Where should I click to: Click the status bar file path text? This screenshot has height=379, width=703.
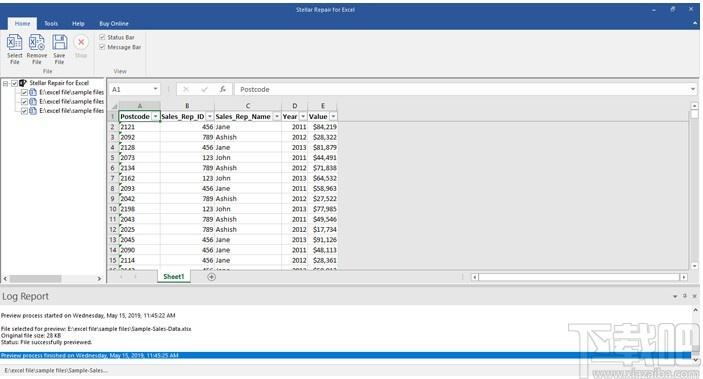coord(56,370)
